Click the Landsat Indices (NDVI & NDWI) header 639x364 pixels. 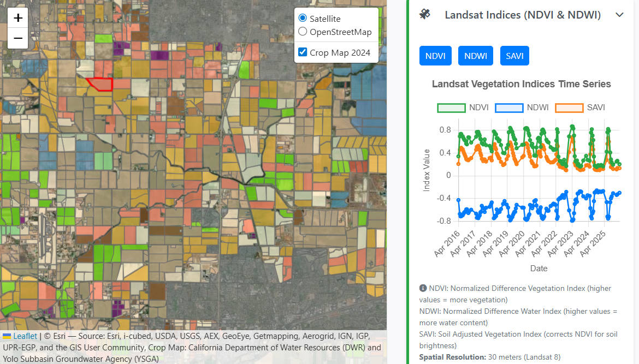pos(523,15)
